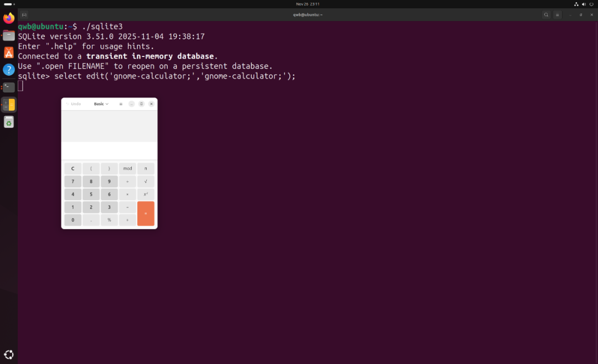Viewport: 598px width, 364px height.
Task: Click the digit 2 key
Action: click(91, 207)
